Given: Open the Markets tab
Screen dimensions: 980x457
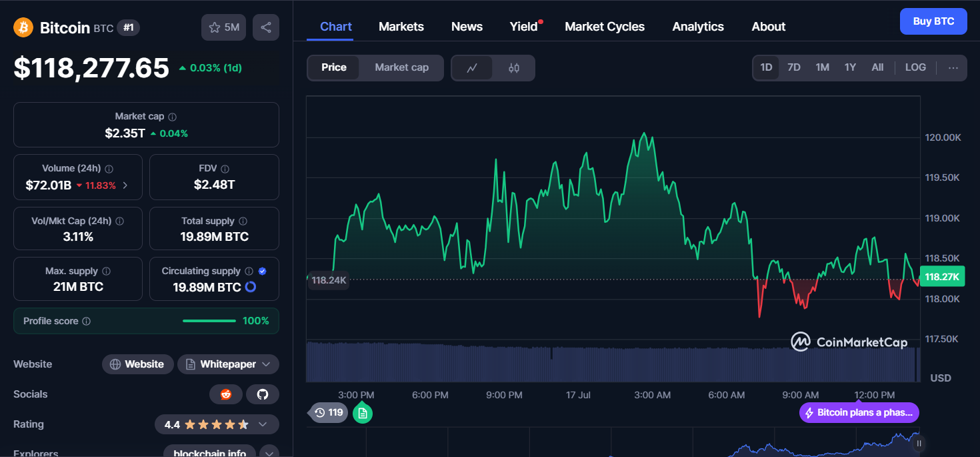Looking at the screenshot, I should pyautogui.click(x=401, y=27).
